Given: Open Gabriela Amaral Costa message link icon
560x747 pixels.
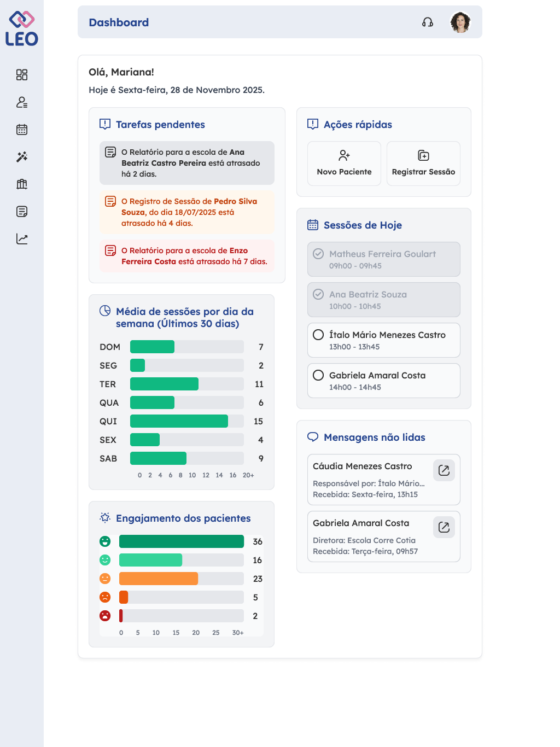Looking at the screenshot, I should click(x=444, y=527).
